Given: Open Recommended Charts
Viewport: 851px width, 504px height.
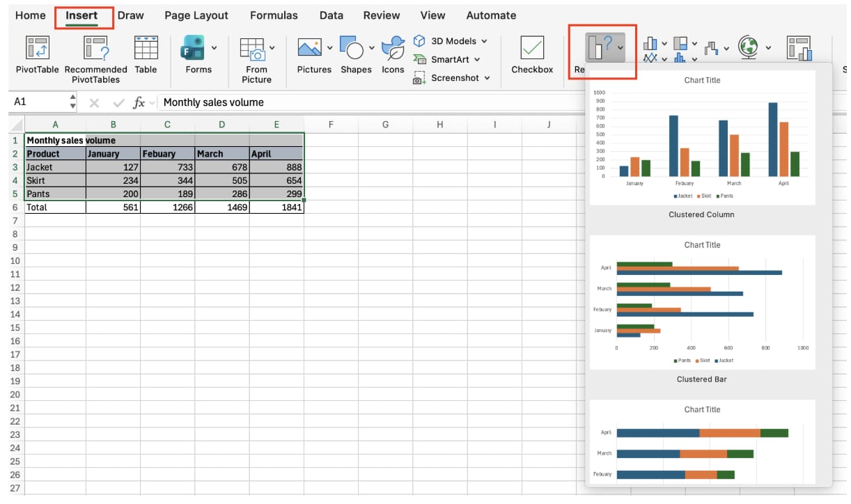Looking at the screenshot, I should coord(600,47).
